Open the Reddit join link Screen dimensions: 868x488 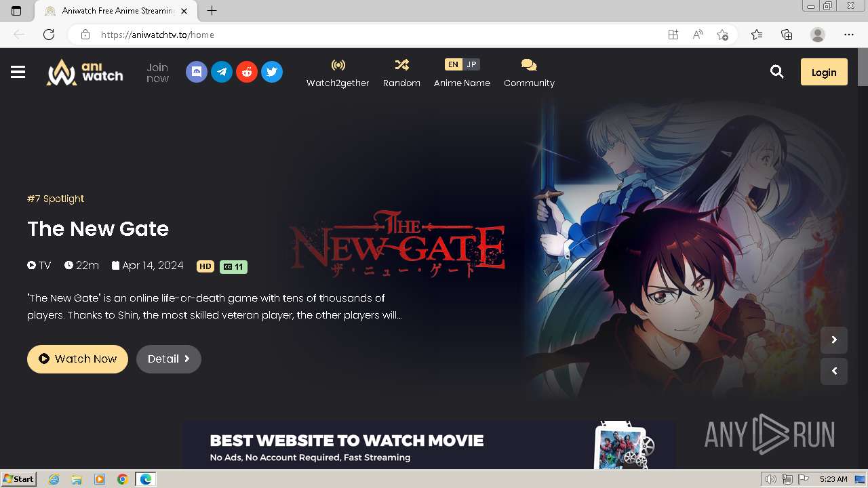[x=247, y=72]
